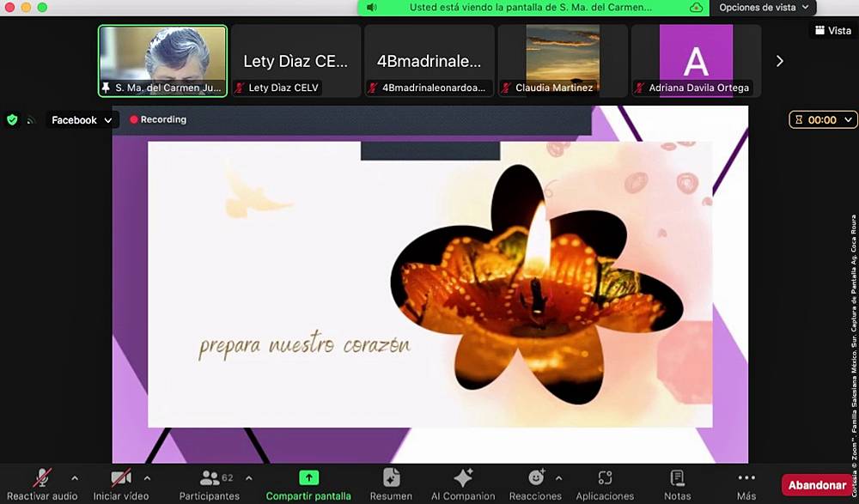Click the Reactivar audio microphone icon

42,477
